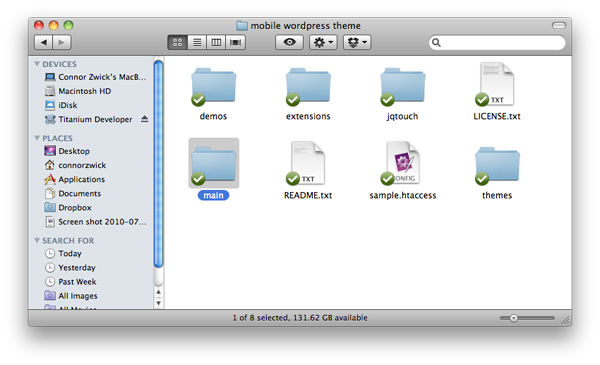Switch to Cover Flow view
This screenshot has width=600, height=365.
pos(236,42)
